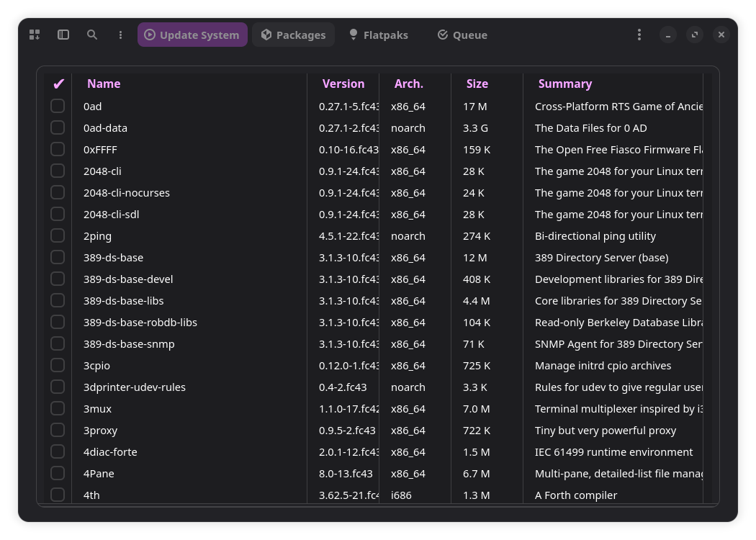This screenshot has height=540, width=756.
Task: Click the package groups icon in header
Action: point(35,35)
